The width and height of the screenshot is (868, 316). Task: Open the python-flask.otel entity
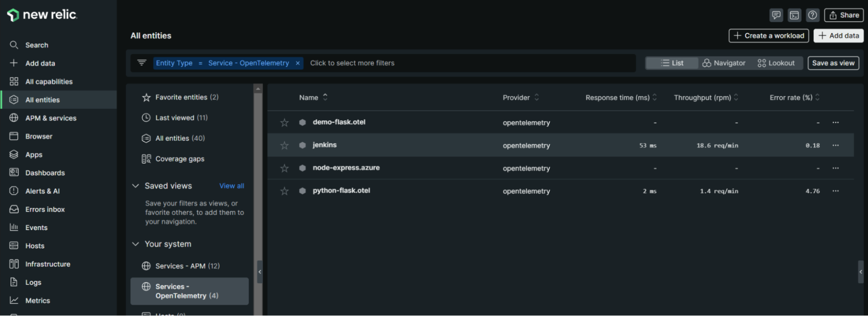(341, 190)
